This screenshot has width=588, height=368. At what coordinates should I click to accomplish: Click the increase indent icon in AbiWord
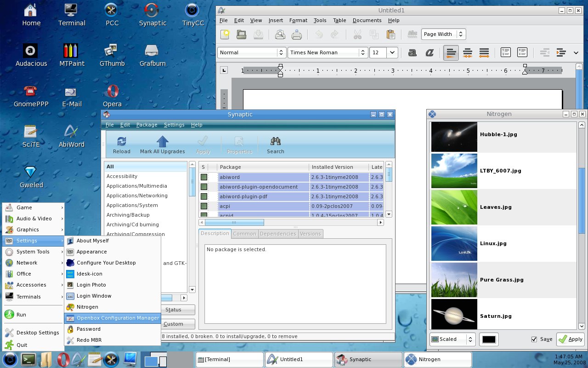pos(560,52)
